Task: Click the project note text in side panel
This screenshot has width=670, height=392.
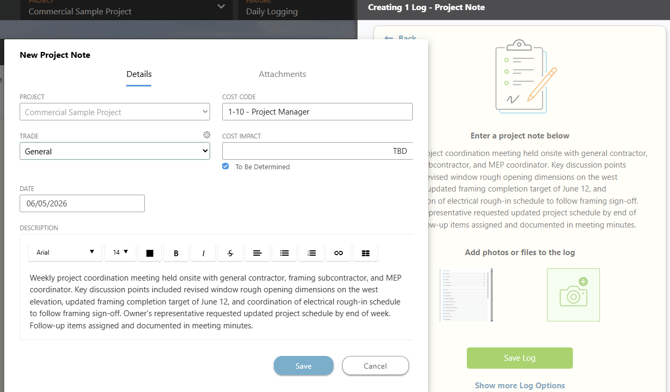Action: 538,189
